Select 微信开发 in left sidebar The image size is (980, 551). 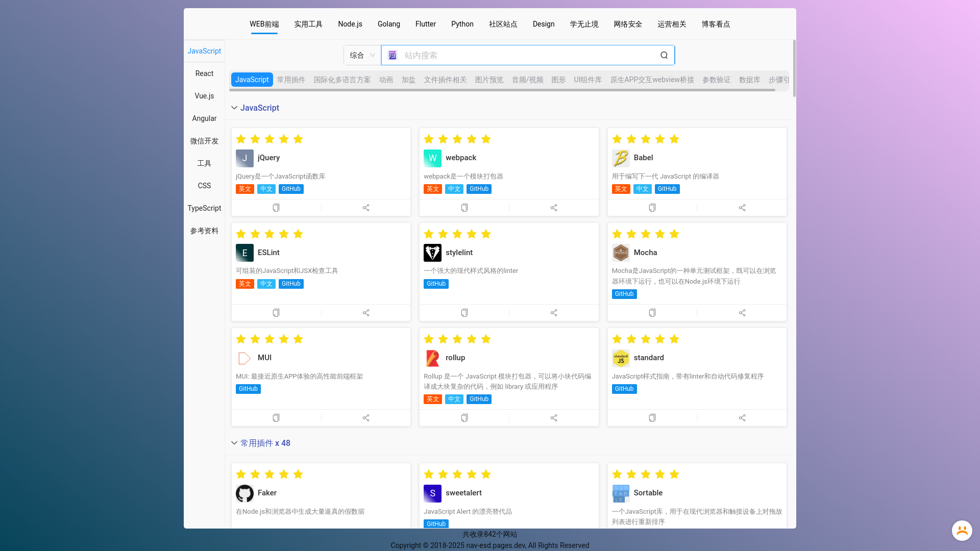coord(204,141)
